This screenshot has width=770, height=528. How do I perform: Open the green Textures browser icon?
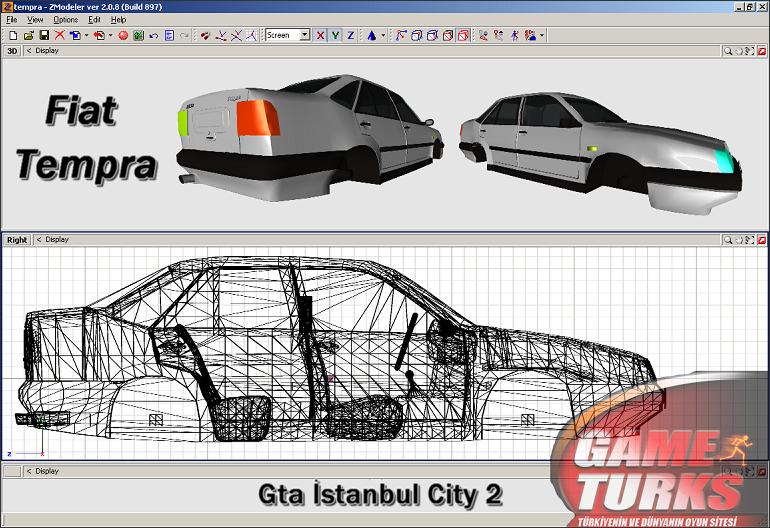click(x=138, y=35)
